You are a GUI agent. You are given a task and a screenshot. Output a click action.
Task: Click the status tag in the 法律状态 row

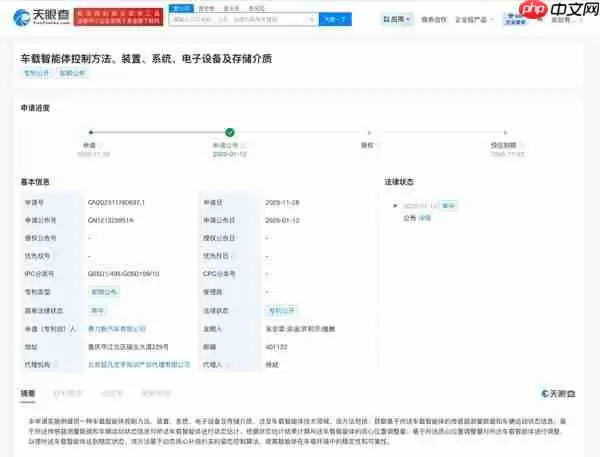(281, 310)
